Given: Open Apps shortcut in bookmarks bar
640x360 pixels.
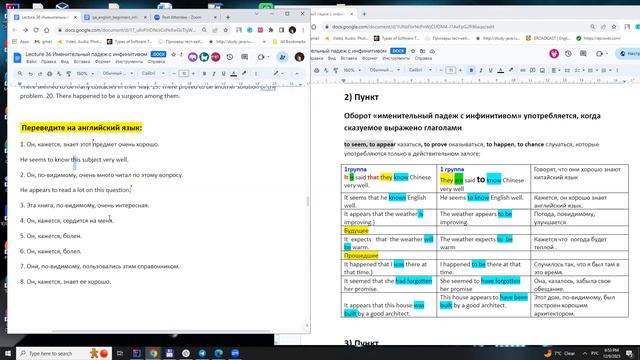Looking at the screenshot, I should [x=21, y=42].
